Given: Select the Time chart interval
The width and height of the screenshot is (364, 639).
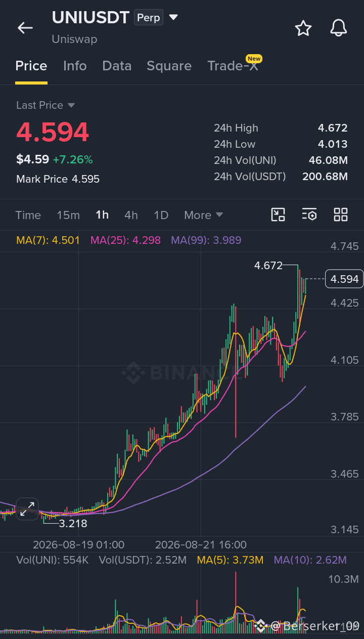Looking at the screenshot, I should pyautogui.click(x=28, y=215).
